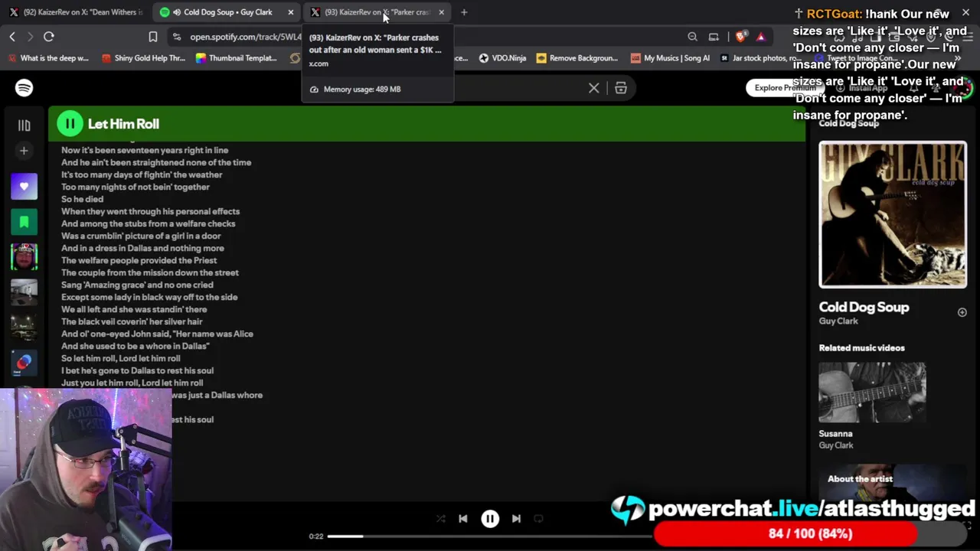Click lyric 'Sang Amazing grace and no one cried'
Image resolution: width=980 pixels, height=551 pixels.
click(137, 285)
